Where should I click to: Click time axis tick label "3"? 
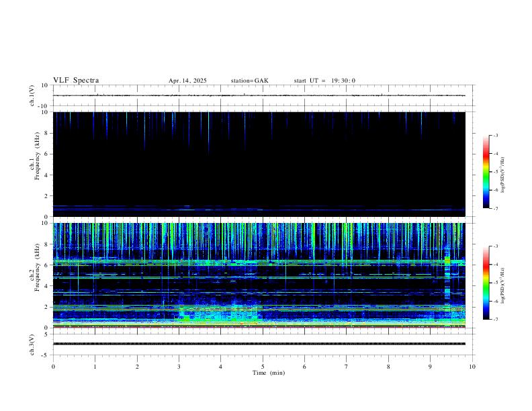point(179,367)
